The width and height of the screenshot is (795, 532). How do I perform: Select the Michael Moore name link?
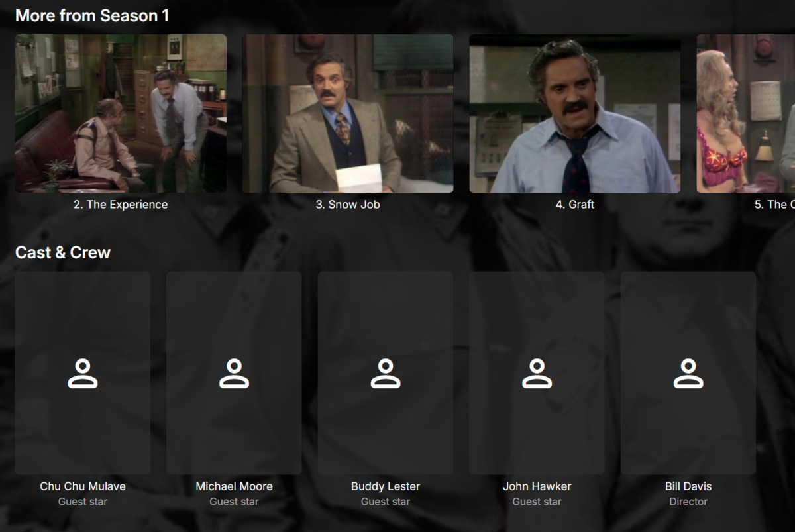[x=234, y=486]
